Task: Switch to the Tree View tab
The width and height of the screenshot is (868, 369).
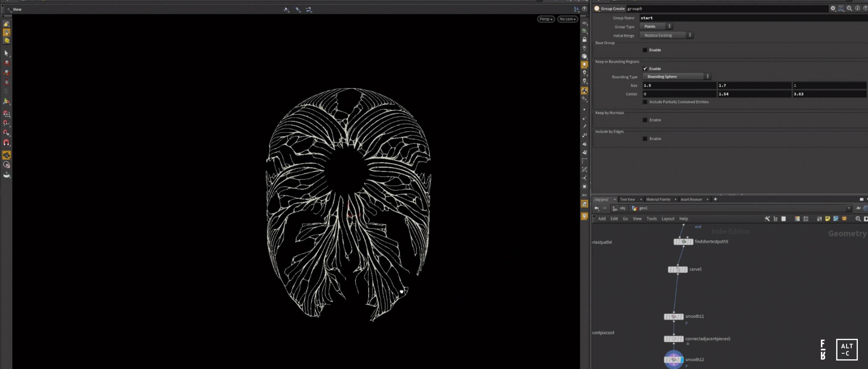Action: pos(627,199)
